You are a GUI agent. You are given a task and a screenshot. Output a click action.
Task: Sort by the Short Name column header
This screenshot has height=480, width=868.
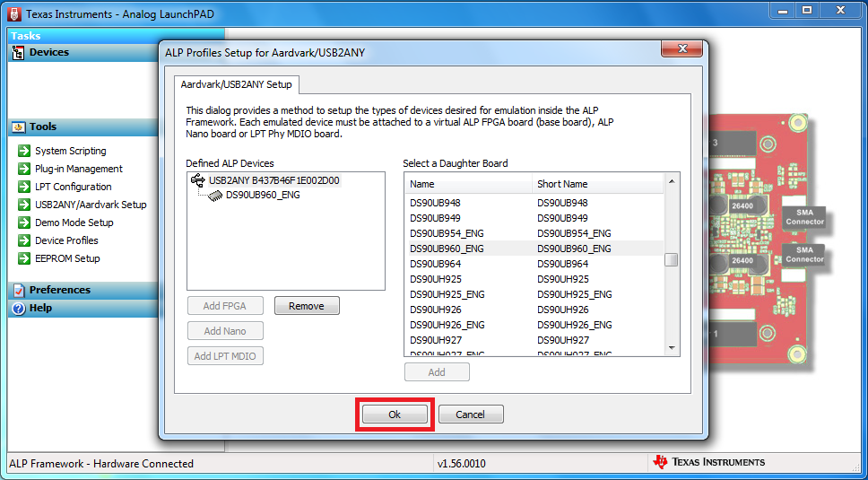(x=562, y=184)
